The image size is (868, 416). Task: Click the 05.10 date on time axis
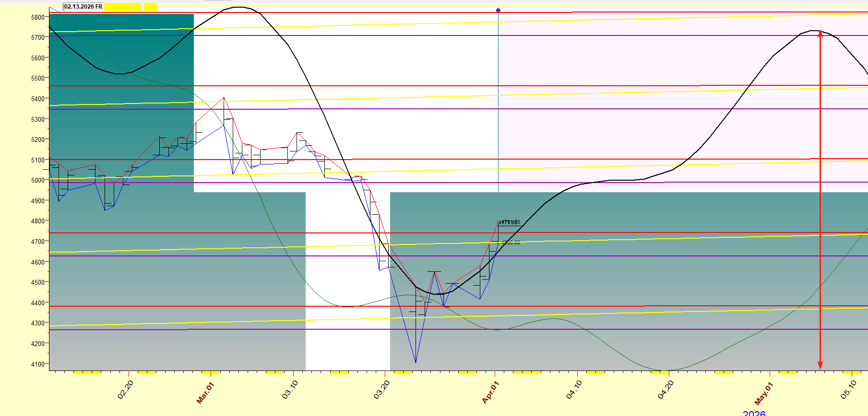point(848,390)
